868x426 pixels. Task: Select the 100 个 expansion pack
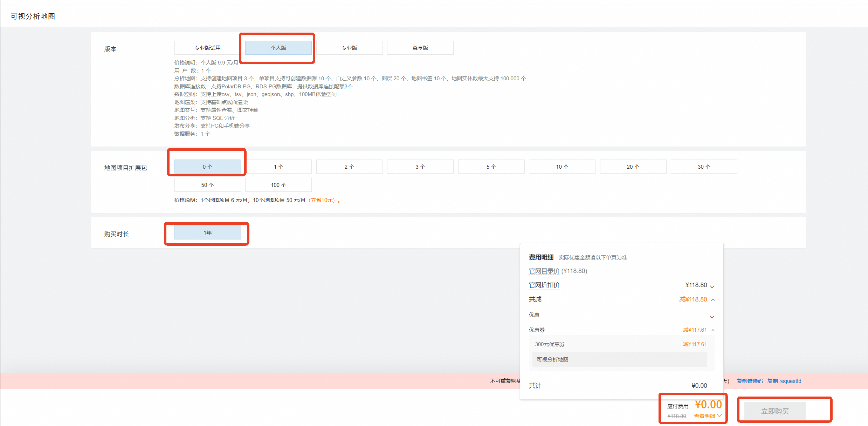click(x=278, y=185)
